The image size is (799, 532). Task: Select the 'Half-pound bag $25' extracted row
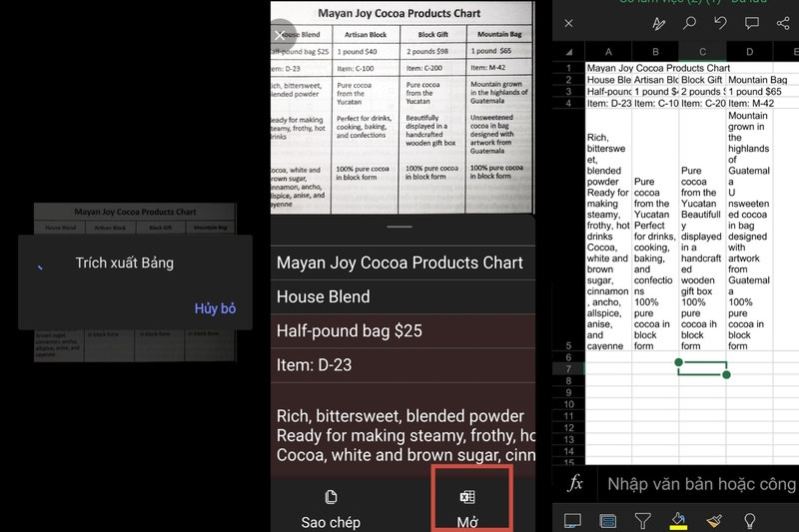[402, 331]
